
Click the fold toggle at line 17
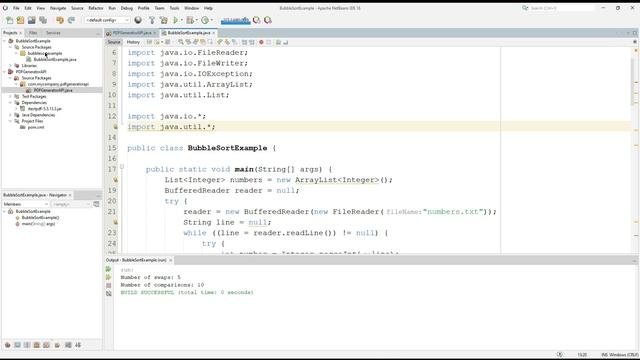pos(122,167)
